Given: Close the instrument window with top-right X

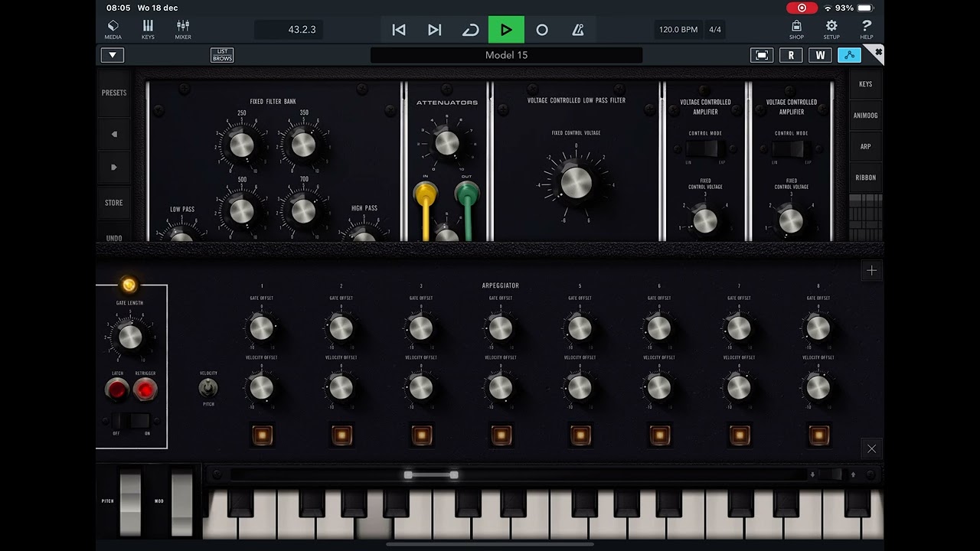Looking at the screenshot, I should tap(878, 51).
